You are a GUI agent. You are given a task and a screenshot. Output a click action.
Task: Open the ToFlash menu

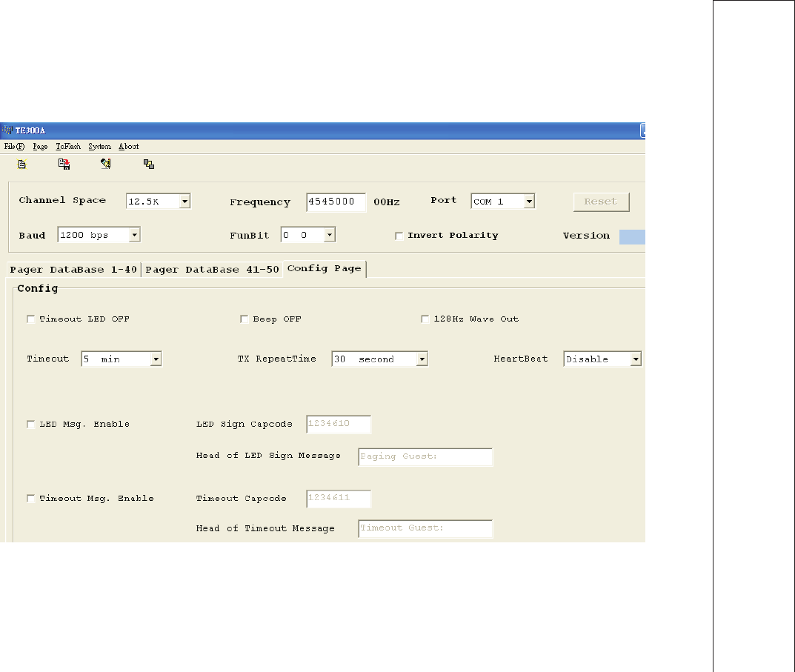pyautogui.click(x=68, y=147)
